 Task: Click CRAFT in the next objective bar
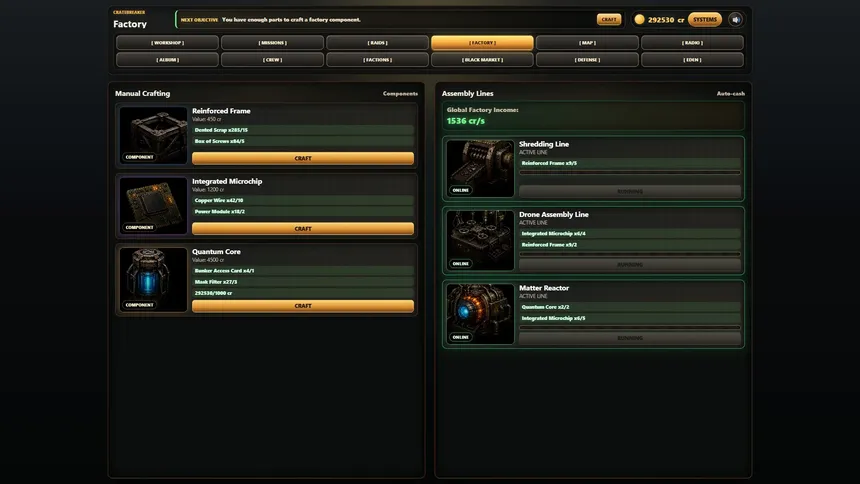pos(609,19)
